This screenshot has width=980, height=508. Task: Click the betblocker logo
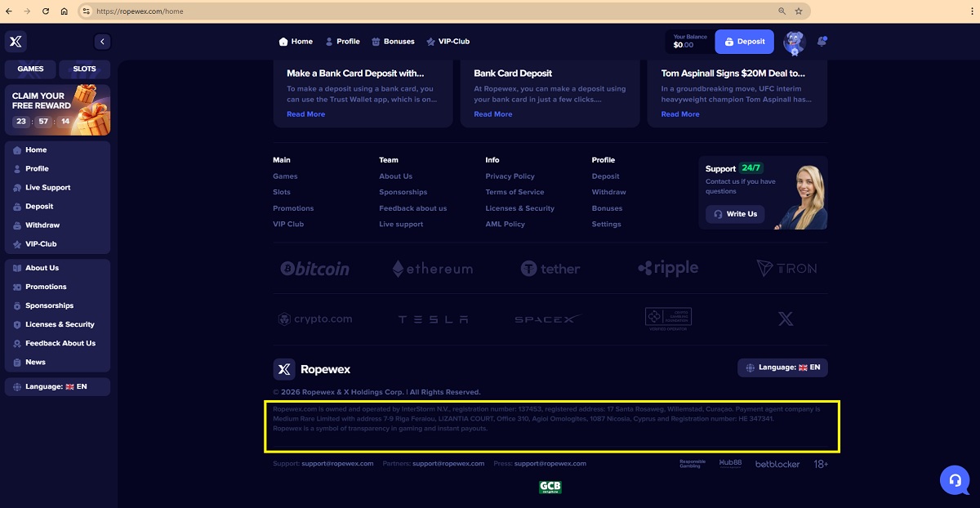pyautogui.click(x=777, y=464)
